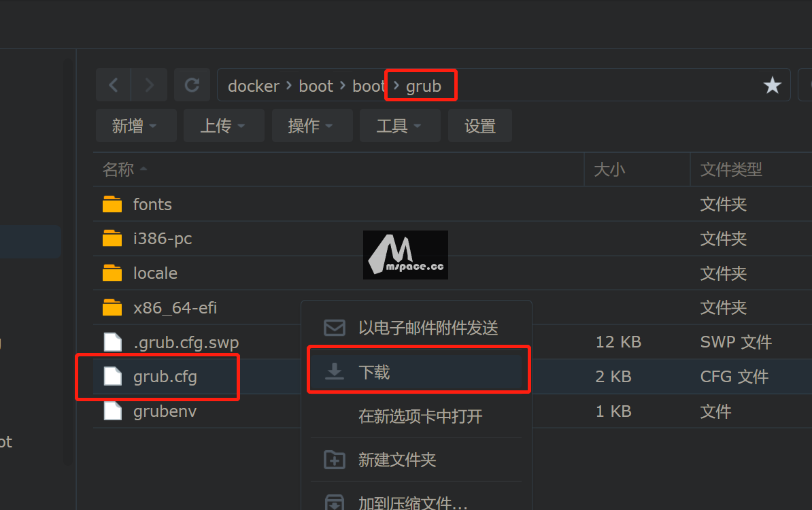Navigate to docker in breadcrumb path

pyautogui.click(x=253, y=86)
